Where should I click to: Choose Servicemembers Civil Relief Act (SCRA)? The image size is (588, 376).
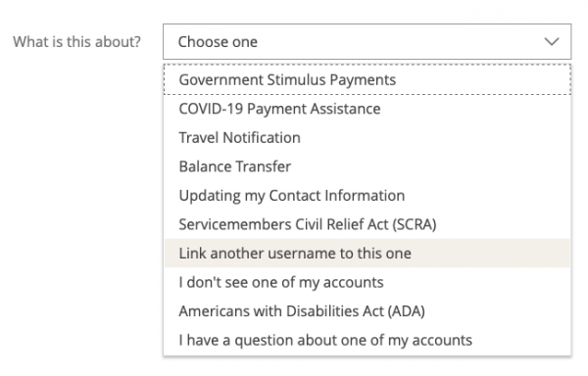[x=367, y=224]
